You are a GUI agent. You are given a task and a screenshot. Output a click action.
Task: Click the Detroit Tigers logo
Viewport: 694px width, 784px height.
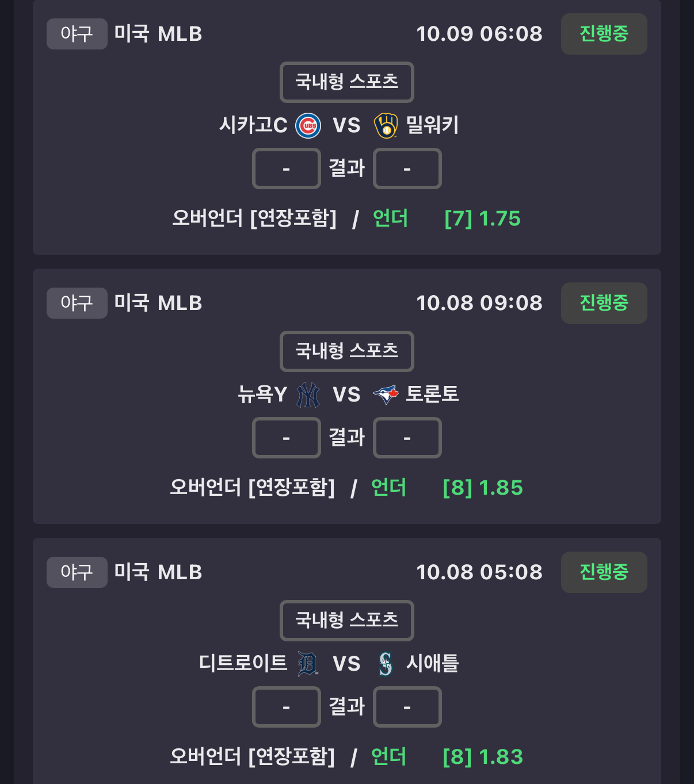(x=308, y=664)
